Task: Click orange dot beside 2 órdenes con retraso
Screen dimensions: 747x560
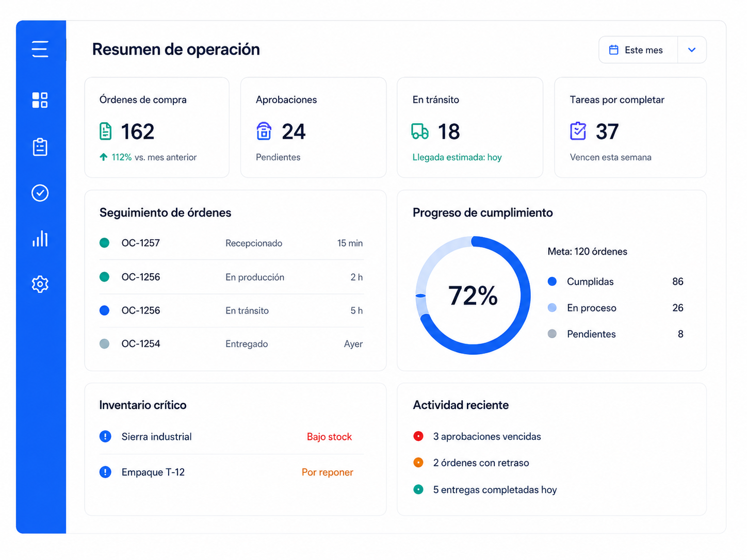Action: tap(418, 463)
